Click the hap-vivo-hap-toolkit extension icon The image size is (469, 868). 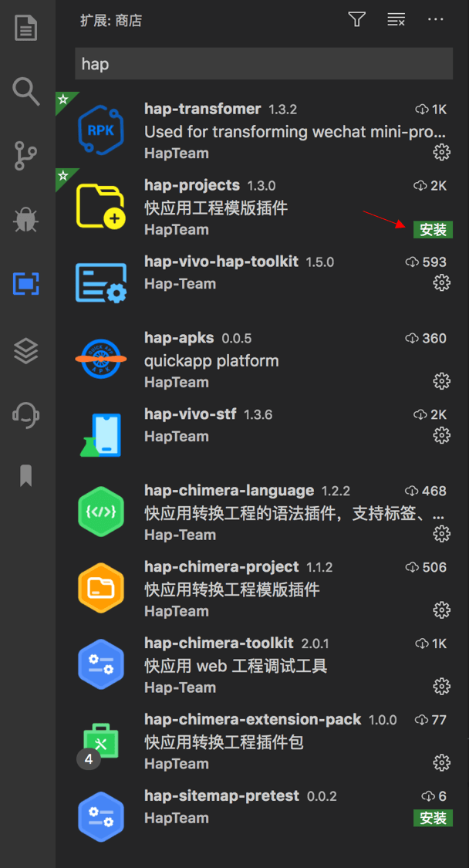tap(101, 283)
